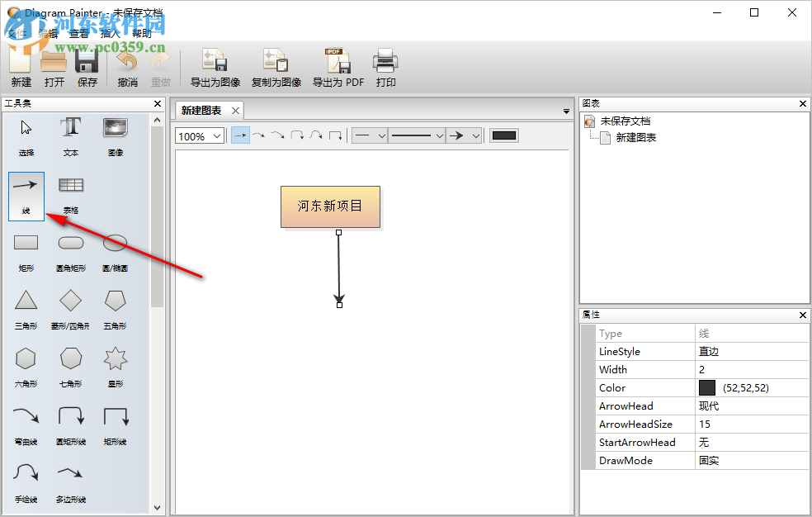Select the 选择 (Select) tool
The height and width of the screenshot is (517, 812).
coord(26,138)
